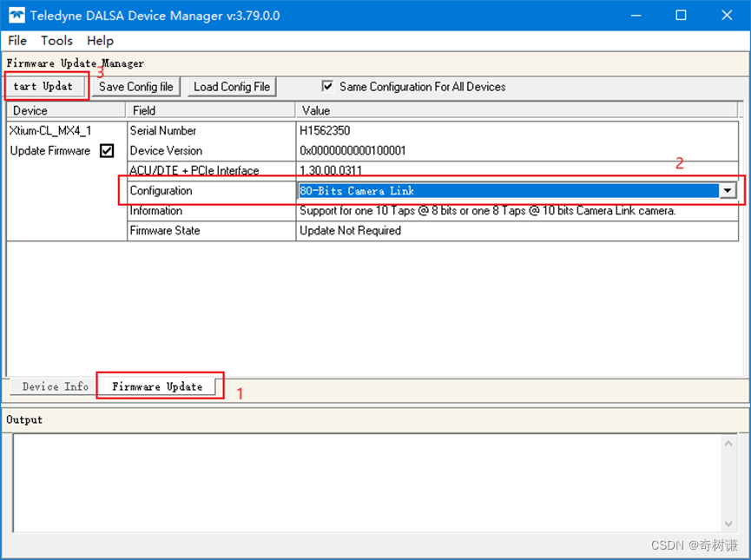
Task: Open the Help menu
Action: (x=100, y=40)
